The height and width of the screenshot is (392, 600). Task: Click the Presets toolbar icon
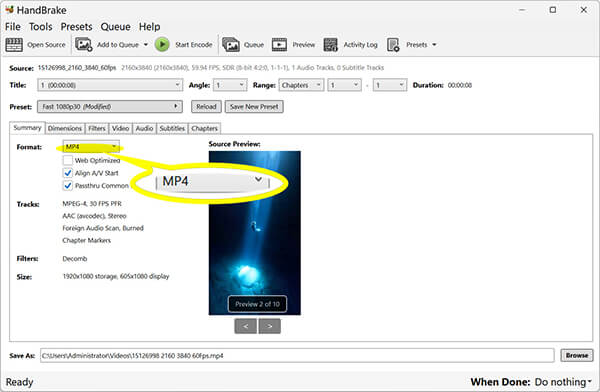[x=393, y=45]
